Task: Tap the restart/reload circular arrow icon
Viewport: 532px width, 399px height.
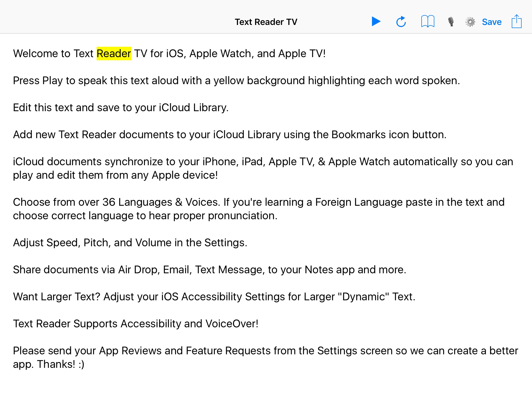Action: click(x=401, y=22)
